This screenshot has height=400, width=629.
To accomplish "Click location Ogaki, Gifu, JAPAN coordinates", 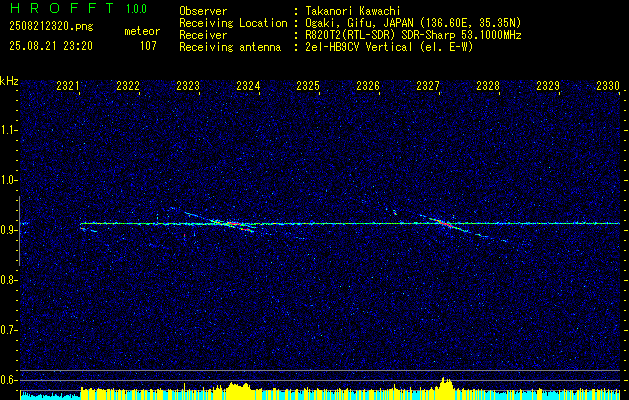I will click(413, 23).
